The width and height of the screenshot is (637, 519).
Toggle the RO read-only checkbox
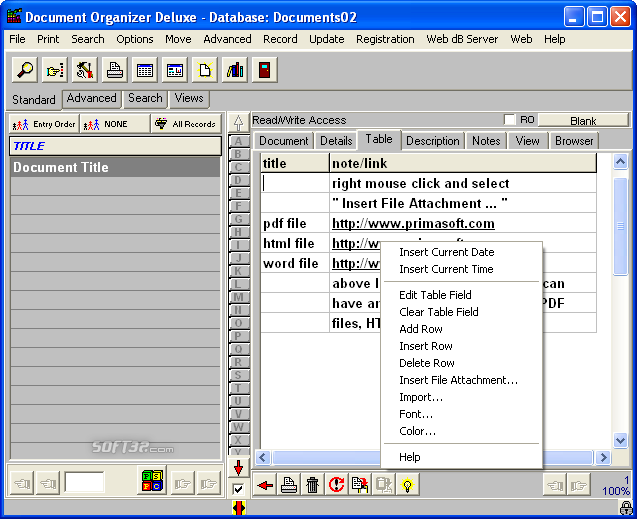(509, 120)
